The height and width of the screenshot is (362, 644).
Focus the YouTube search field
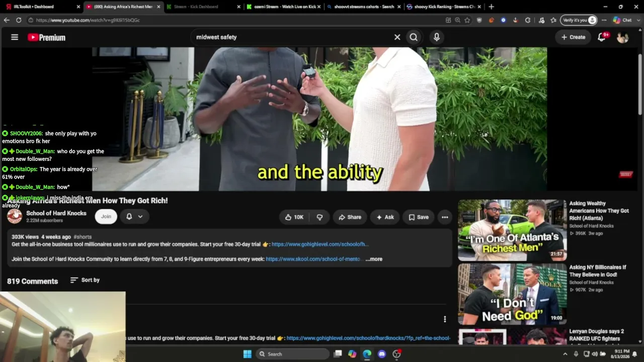click(x=291, y=37)
